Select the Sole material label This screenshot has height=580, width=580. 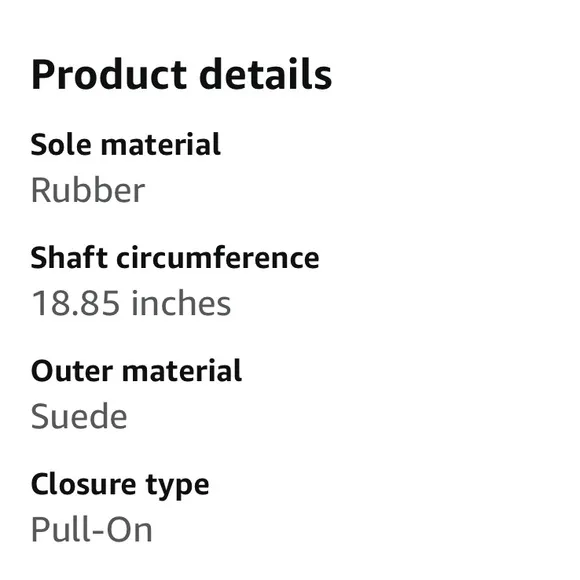pos(126,145)
